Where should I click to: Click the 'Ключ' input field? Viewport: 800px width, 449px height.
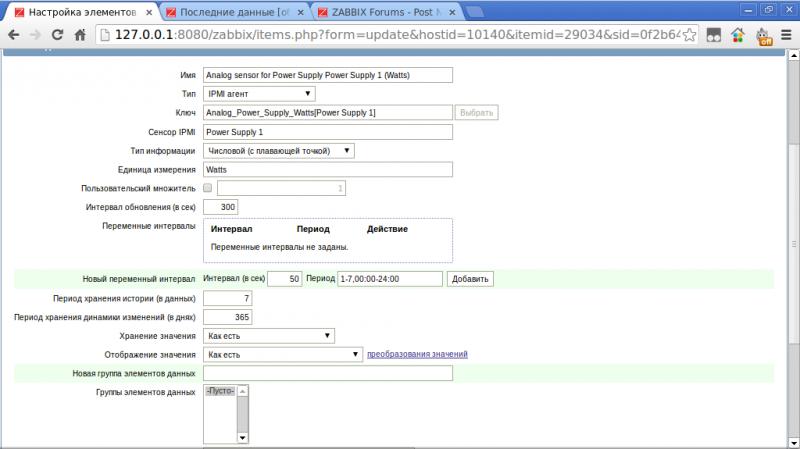point(328,113)
